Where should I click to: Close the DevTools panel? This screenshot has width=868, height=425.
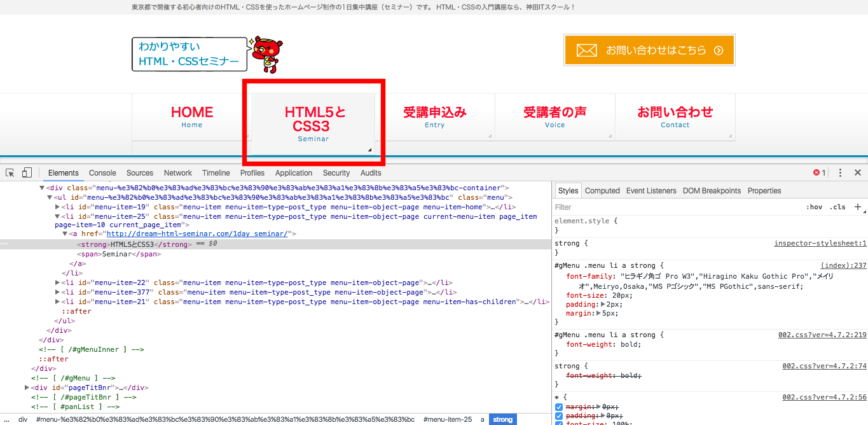tap(857, 173)
